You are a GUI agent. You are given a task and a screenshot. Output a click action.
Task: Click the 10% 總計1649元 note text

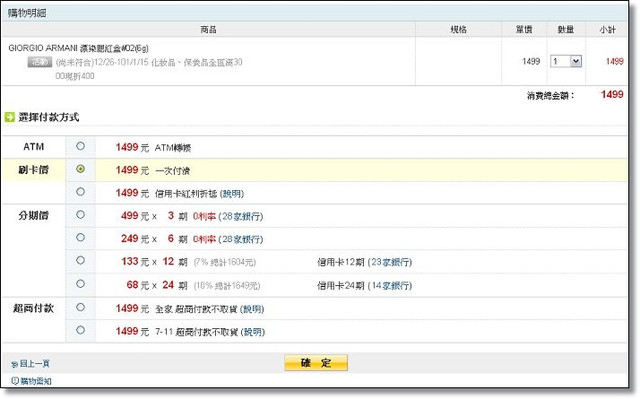[227, 286]
